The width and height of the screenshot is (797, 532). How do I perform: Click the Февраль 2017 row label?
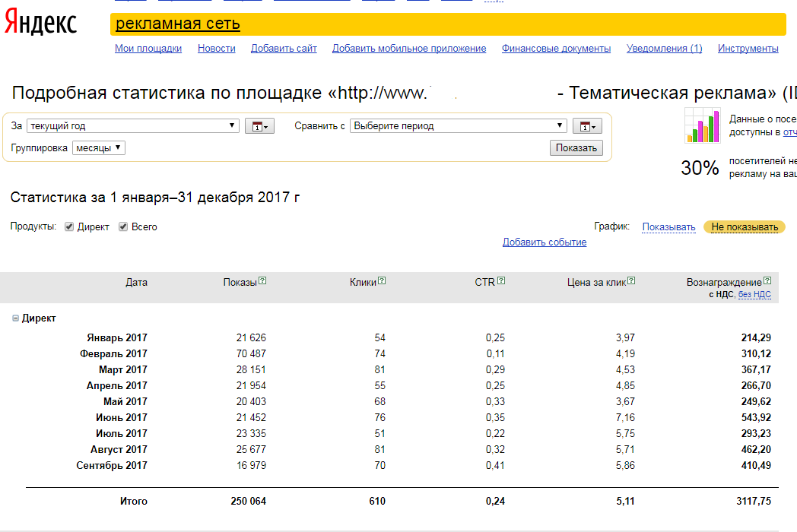pos(113,353)
